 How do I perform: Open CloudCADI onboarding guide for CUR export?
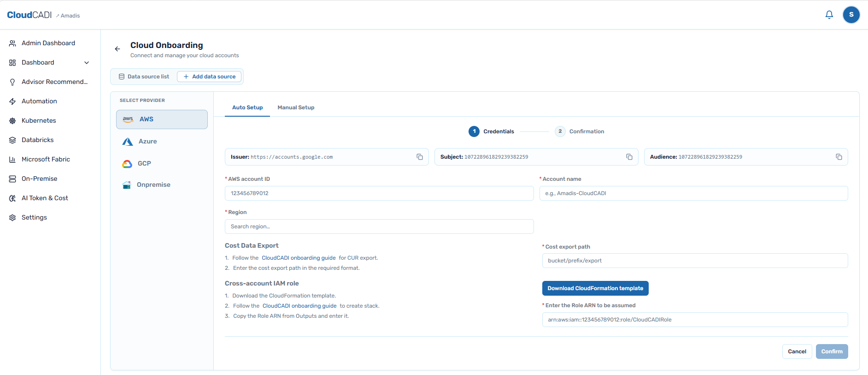[299, 258]
